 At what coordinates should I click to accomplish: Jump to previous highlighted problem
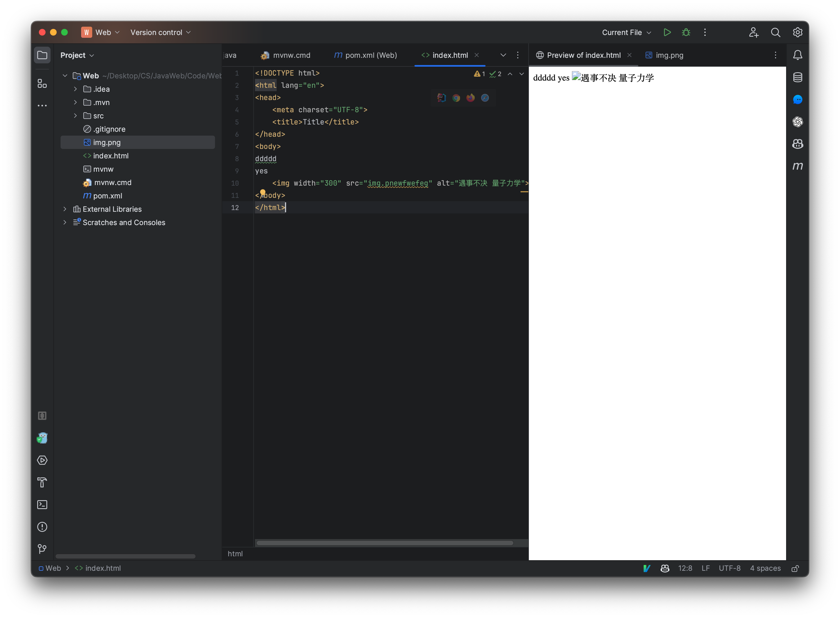pos(510,74)
